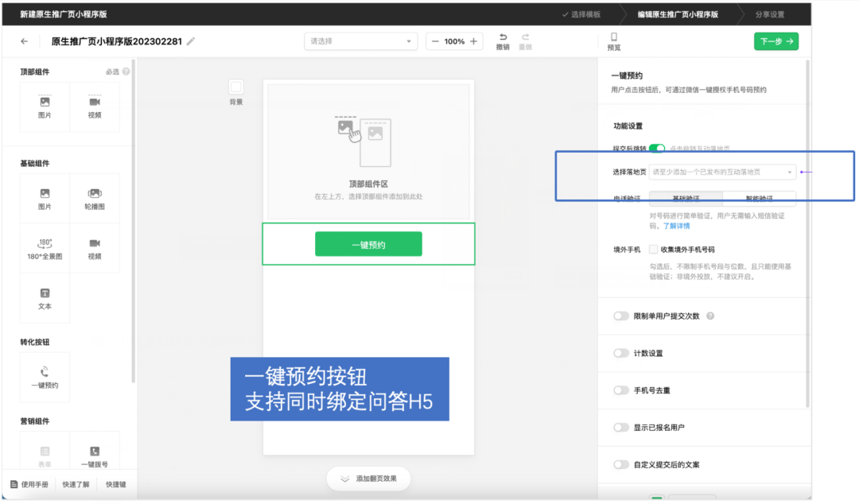Switch to the 智能验证 verification tab
Image resolution: width=859 pixels, height=504 pixels.
pyautogui.click(x=758, y=198)
